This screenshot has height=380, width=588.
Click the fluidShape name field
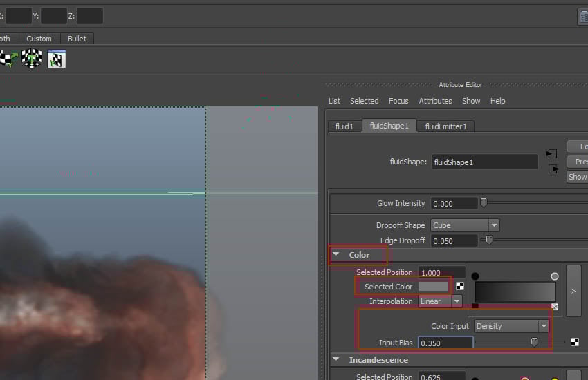(x=484, y=162)
